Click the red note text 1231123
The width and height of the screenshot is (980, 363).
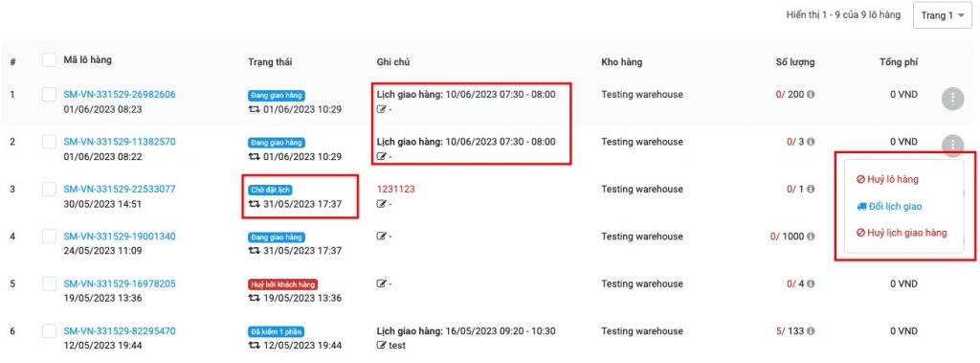pyautogui.click(x=395, y=189)
